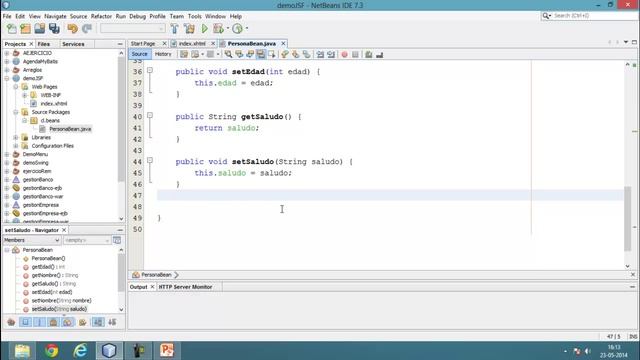Click the Stop Macro Recording icon

click(355, 54)
